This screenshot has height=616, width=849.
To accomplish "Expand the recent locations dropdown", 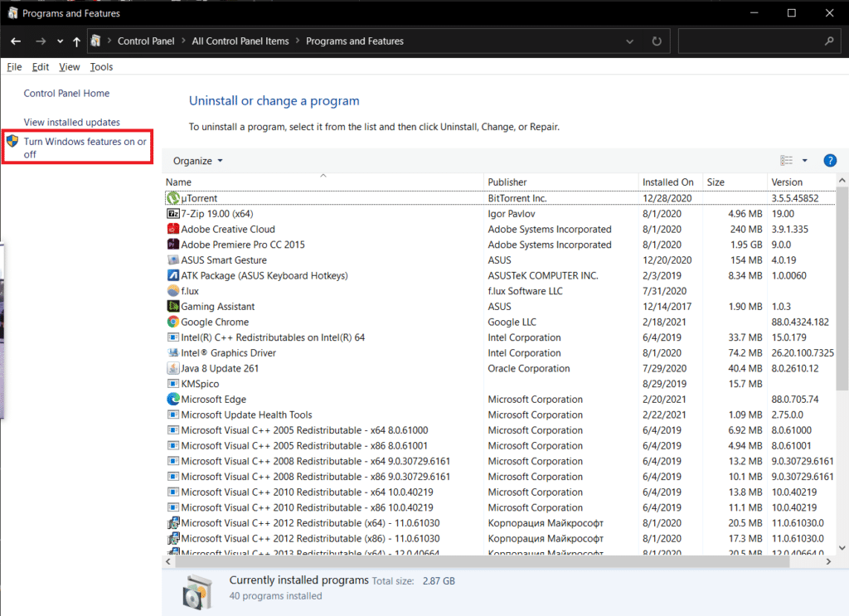I will click(60, 41).
